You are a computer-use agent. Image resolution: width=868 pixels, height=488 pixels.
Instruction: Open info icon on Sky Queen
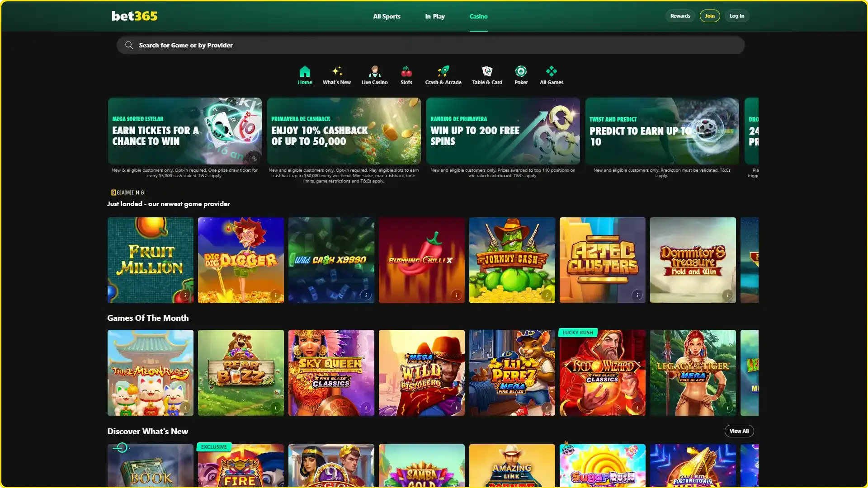pos(366,408)
